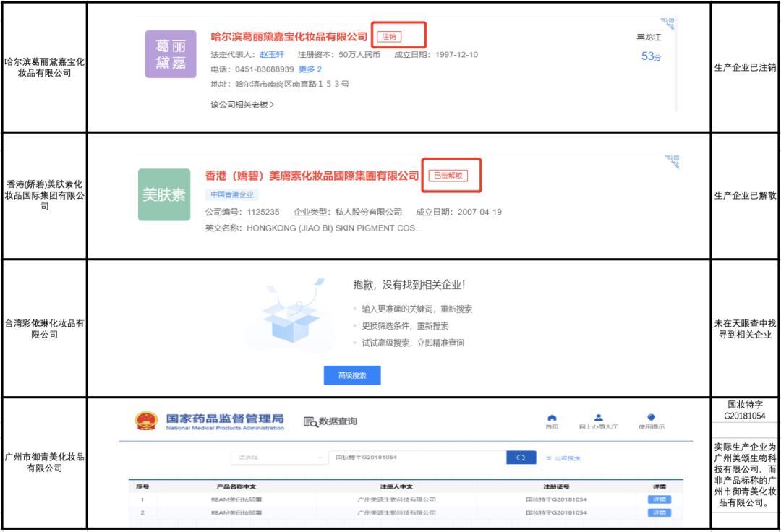
Task: Click 国妆特字 G20181054 cell in right column
Action: point(745,410)
